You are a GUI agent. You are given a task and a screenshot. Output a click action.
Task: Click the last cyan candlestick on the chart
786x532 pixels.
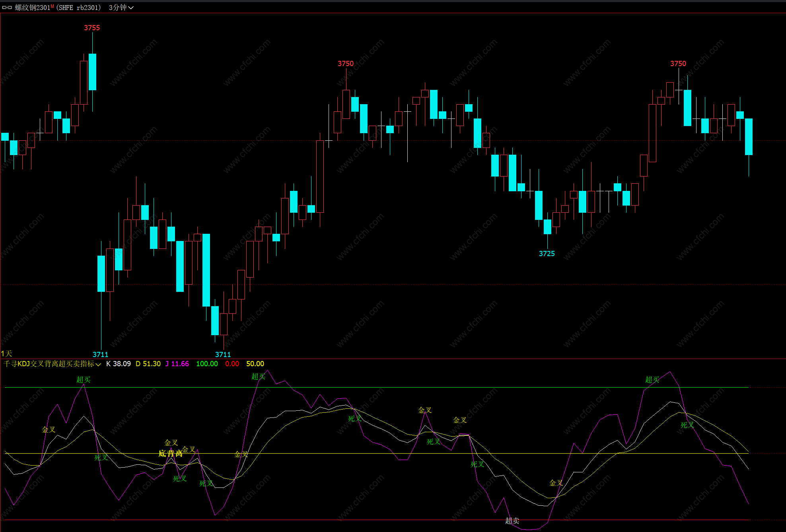click(749, 136)
